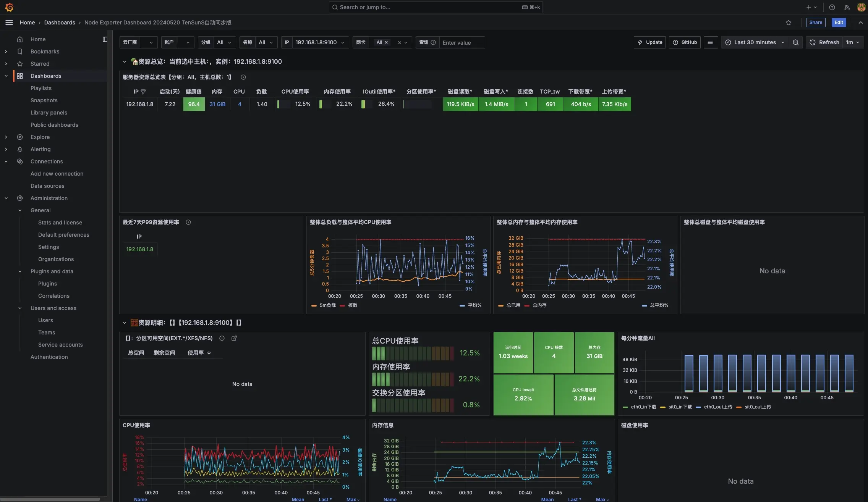Click the Grafana logo icon
The height and width of the screenshot is (502, 868).
point(9,7)
